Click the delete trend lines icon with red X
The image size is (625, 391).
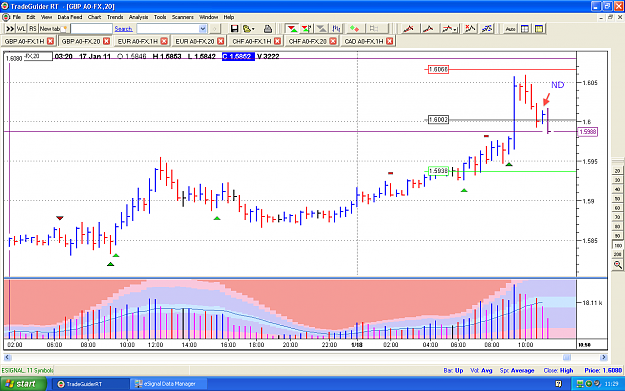(x=470, y=29)
